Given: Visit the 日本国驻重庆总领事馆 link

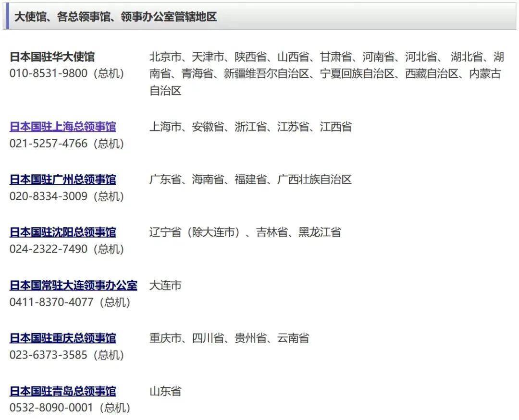Looking at the screenshot, I should (62, 338).
